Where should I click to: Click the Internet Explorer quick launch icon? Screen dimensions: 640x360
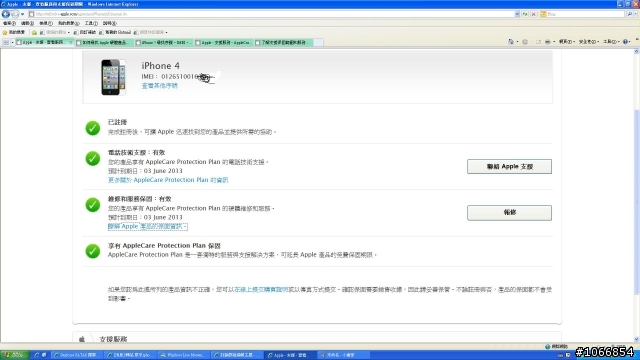coord(36,355)
